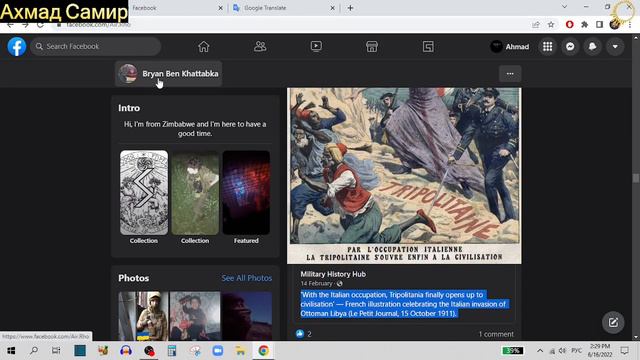
Task: Open the Windows notification center icon
Action: coord(624,351)
